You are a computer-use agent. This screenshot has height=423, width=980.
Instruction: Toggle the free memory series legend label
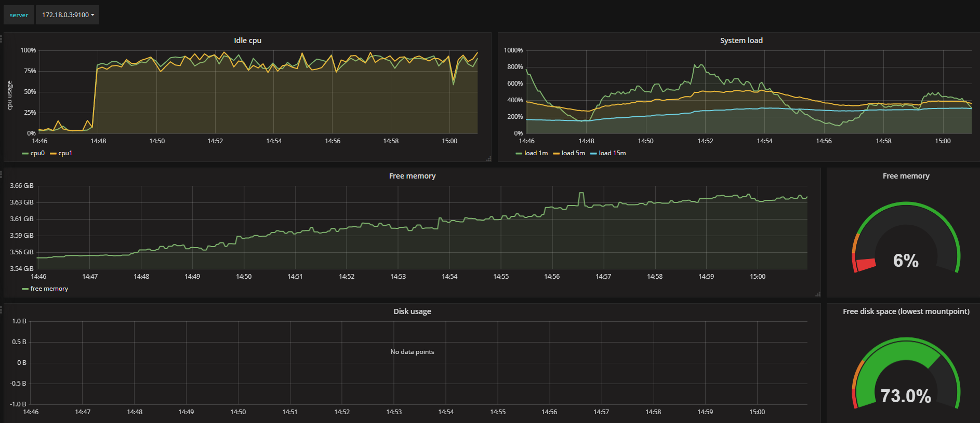[49, 289]
